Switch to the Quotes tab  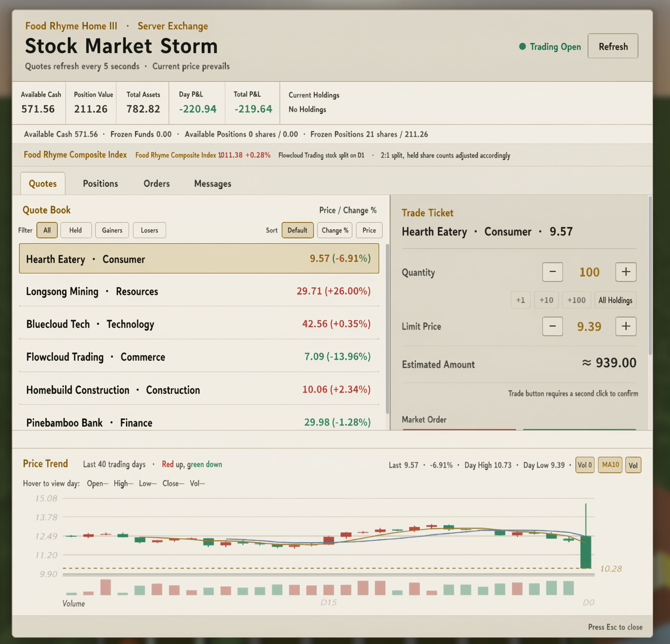click(x=43, y=184)
